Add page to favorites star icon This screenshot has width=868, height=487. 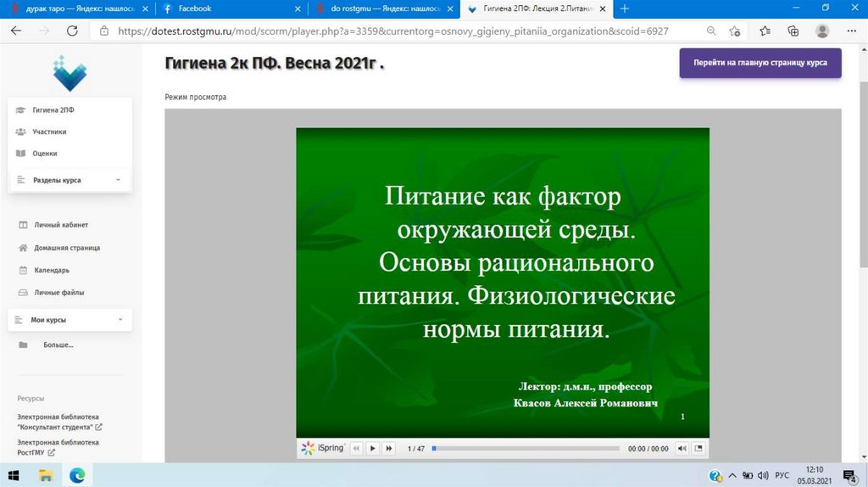(736, 31)
